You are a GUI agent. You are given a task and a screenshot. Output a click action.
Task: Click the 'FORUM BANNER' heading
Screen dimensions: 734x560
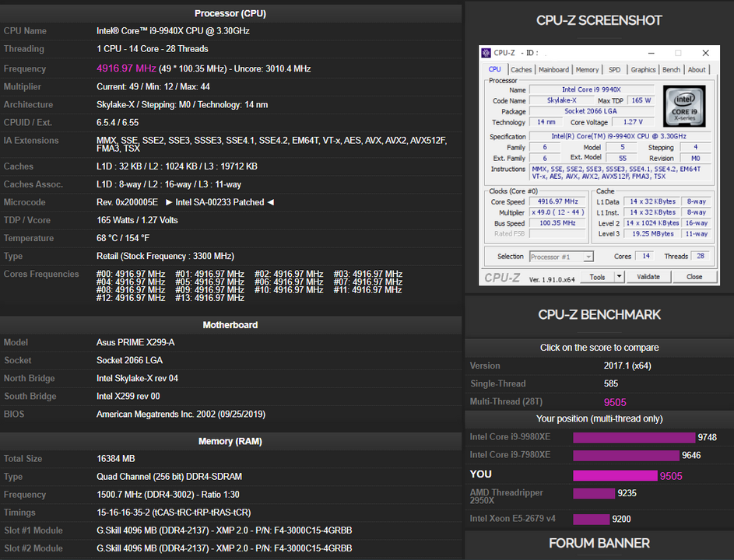click(599, 543)
